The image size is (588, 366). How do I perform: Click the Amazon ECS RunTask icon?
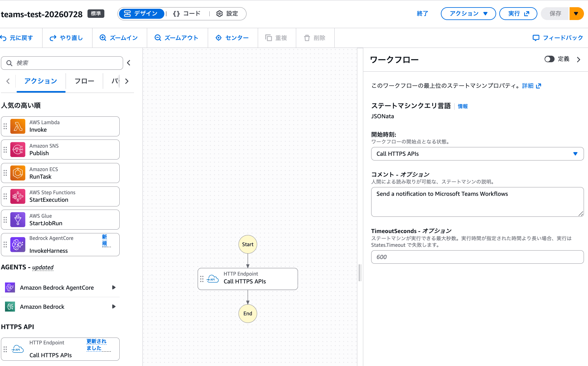[x=18, y=173]
